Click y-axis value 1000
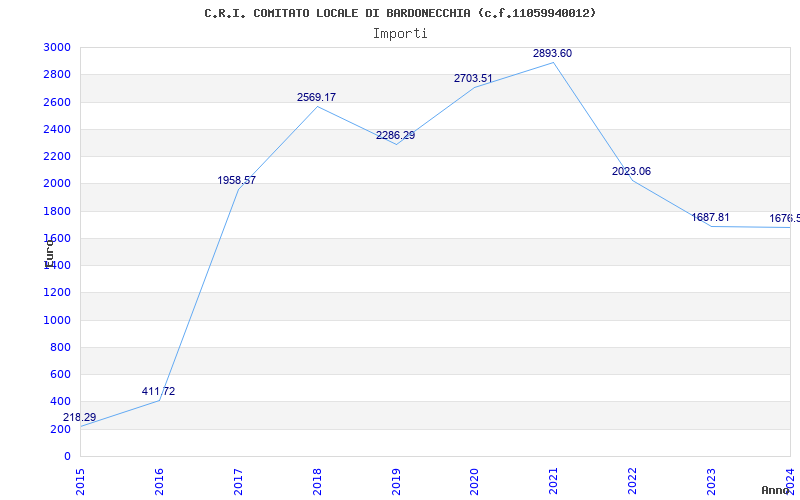The image size is (800, 500). (58, 320)
